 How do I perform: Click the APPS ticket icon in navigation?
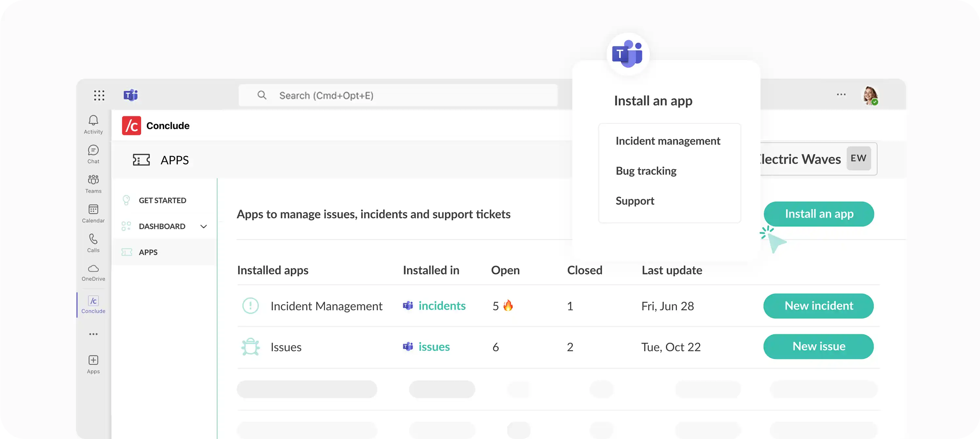pyautogui.click(x=127, y=252)
